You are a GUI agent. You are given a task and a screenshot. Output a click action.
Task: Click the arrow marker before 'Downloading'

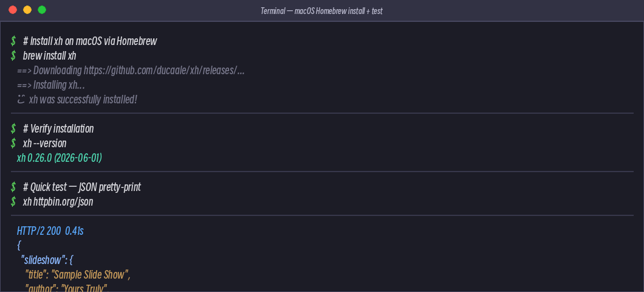24,71
